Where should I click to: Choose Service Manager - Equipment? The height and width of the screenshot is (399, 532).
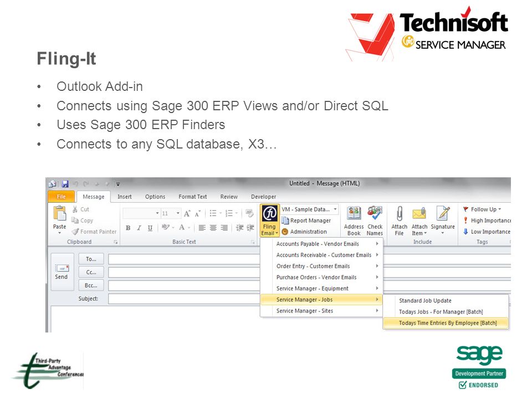coord(321,289)
